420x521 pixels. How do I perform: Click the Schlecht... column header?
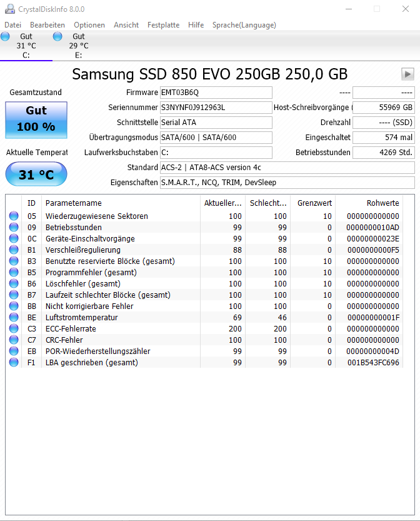pyautogui.click(x=268, y=203)
